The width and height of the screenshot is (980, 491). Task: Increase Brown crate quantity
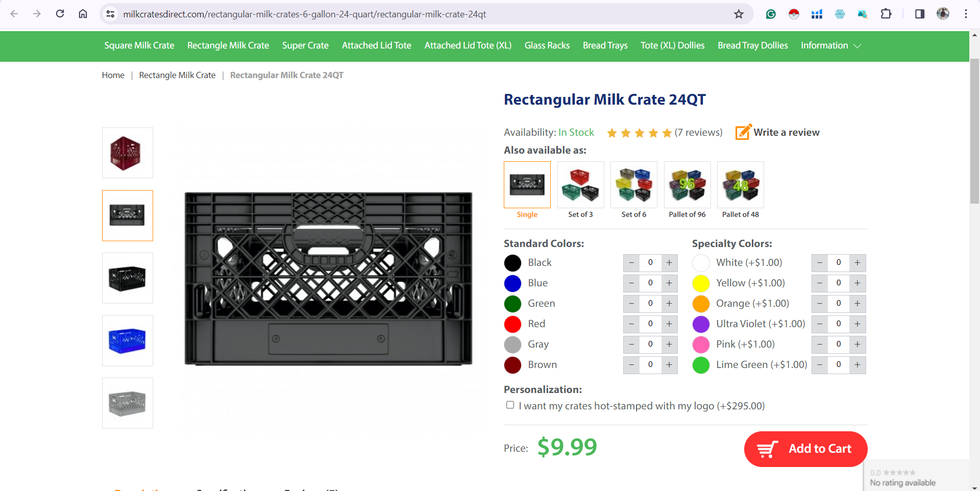click(x=669, y=365)
